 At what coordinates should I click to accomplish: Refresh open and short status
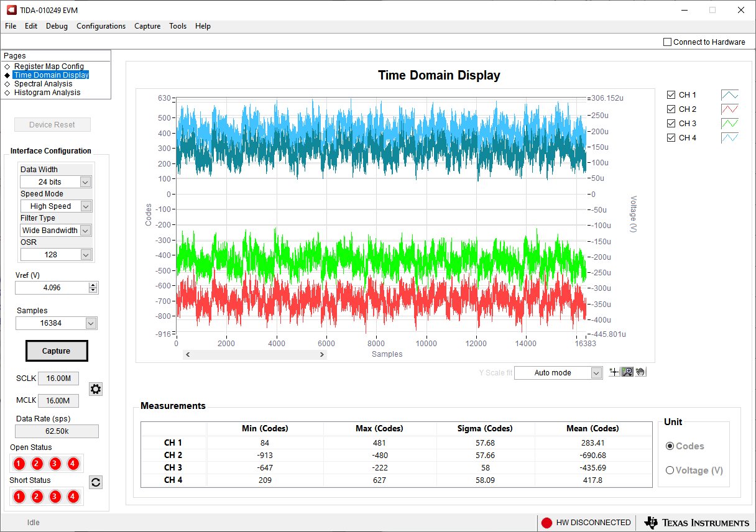point(96,482)
